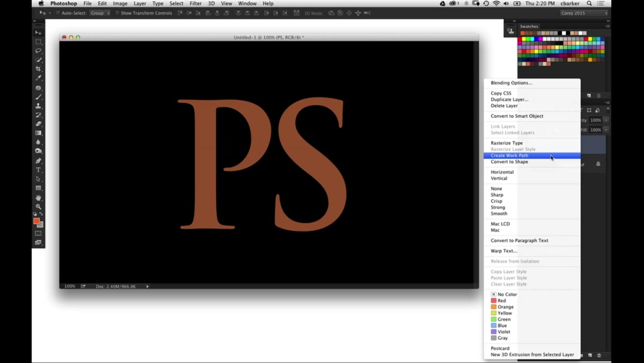Switch to the Swatches tab
Screen dimensions: 644x363
tap(529, 26)
